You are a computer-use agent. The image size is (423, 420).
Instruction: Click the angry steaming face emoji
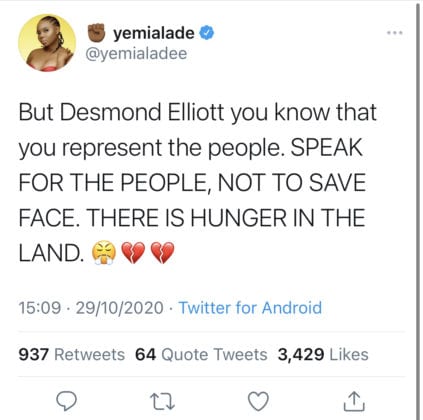(104, 252)
